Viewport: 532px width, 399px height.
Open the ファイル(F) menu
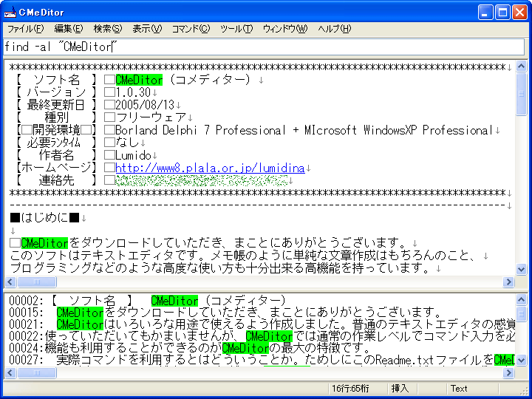coord(25,29)
